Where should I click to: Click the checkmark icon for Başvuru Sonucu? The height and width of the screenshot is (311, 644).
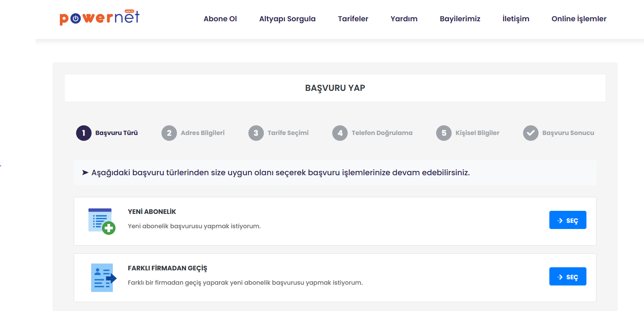pyautogui.click(x=531, y=133)
